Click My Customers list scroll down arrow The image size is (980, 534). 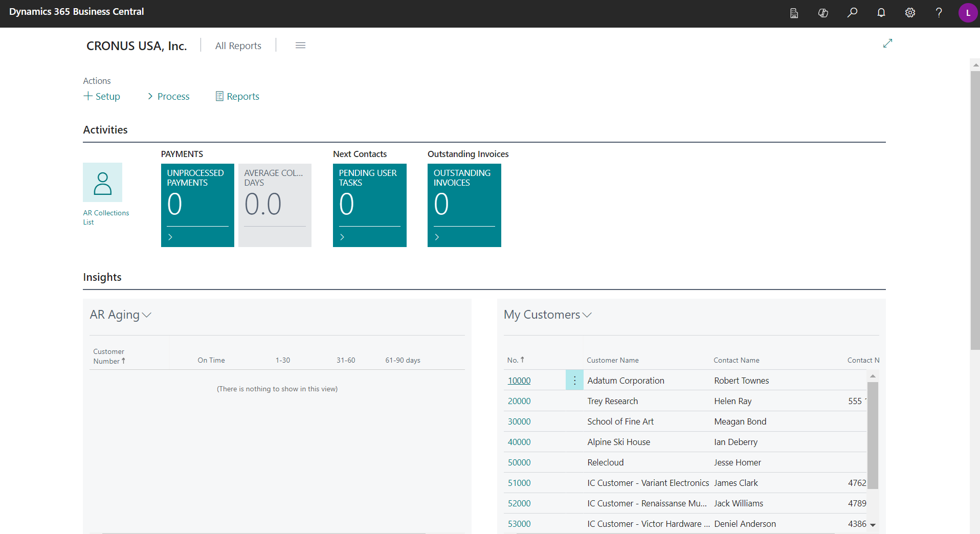873,525
